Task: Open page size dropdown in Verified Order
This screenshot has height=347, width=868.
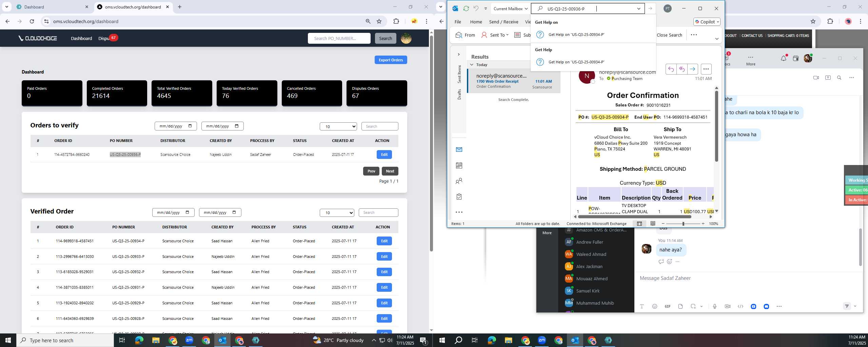Action: [x=337, y=212]
